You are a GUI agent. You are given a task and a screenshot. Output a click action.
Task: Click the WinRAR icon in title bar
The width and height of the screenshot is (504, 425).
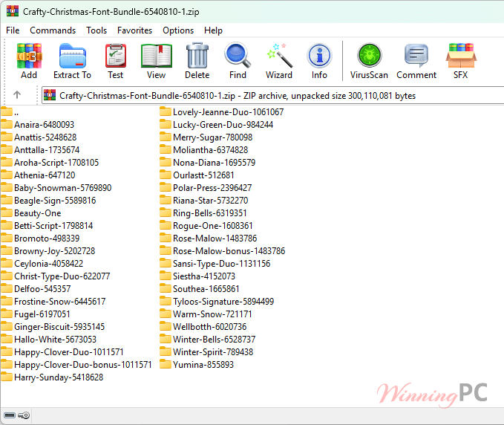[12, 11]
